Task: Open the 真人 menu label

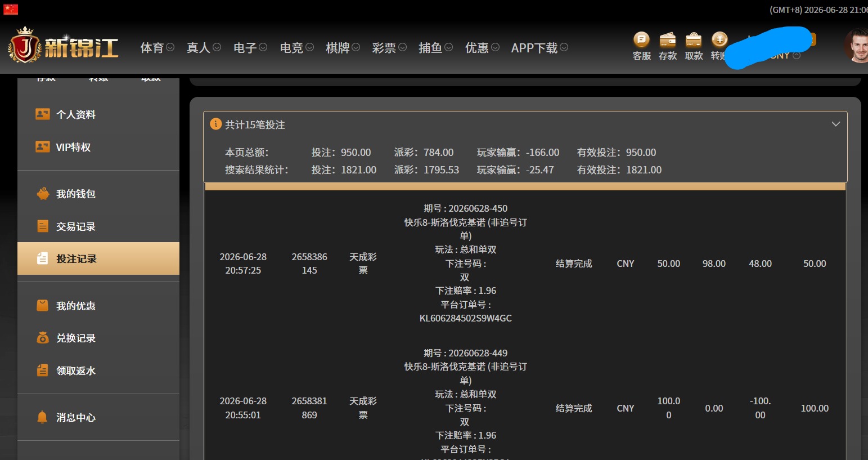Action: pyautogui.click(x=199, y=48)
